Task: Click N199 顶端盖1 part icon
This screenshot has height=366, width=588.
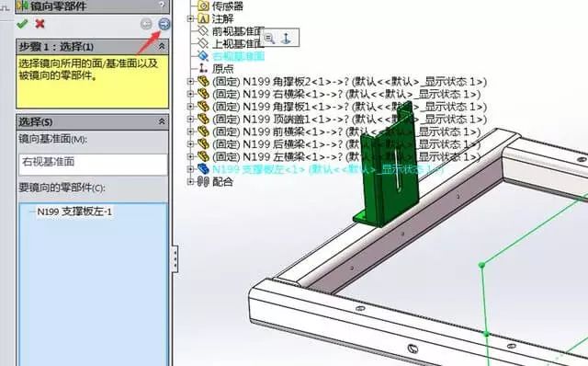Action: point(203,119)
